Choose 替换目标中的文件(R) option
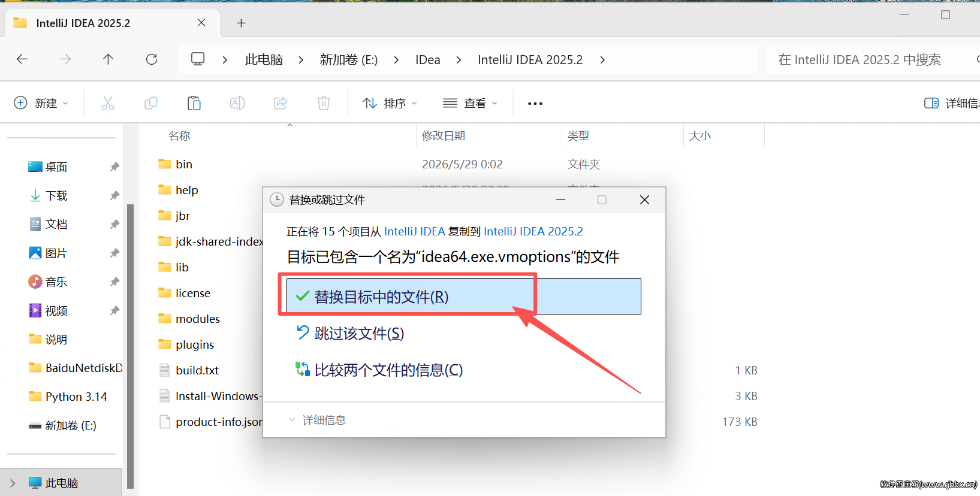980x496 pixels. pyautogui.click(x=464, y=296)
